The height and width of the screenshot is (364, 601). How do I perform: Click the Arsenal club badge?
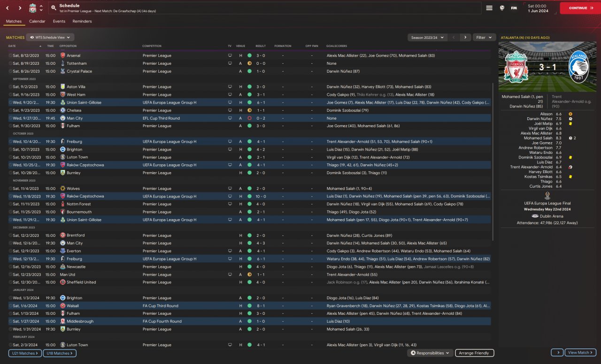tap(63, 55)
